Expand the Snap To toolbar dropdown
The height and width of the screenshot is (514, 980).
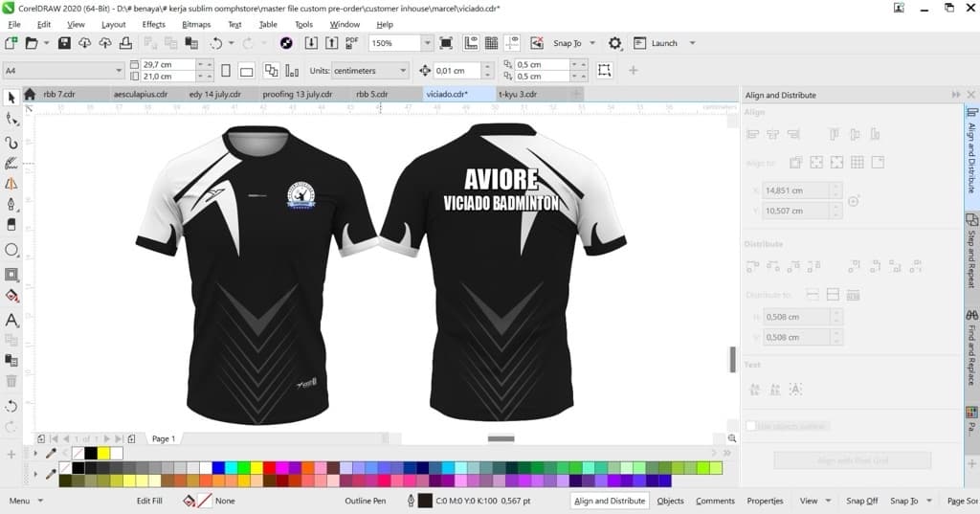click(x=592, y=43)
